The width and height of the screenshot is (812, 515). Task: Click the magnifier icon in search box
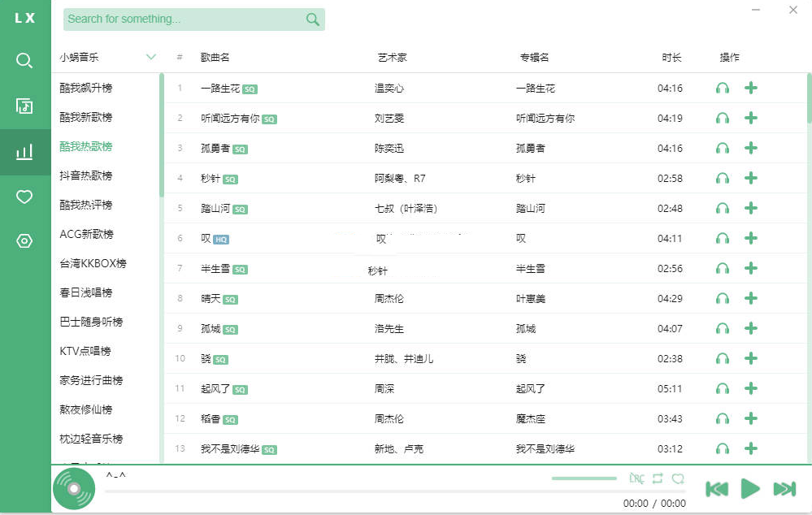point(312,19)
